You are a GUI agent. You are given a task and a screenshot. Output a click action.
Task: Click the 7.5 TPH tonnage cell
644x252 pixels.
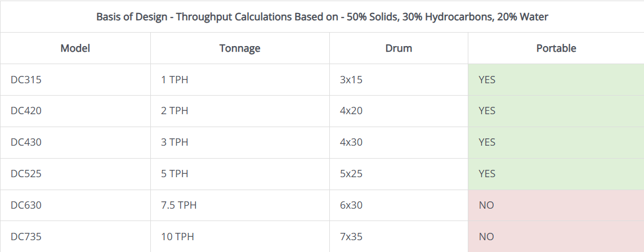(x=178, y=205)
